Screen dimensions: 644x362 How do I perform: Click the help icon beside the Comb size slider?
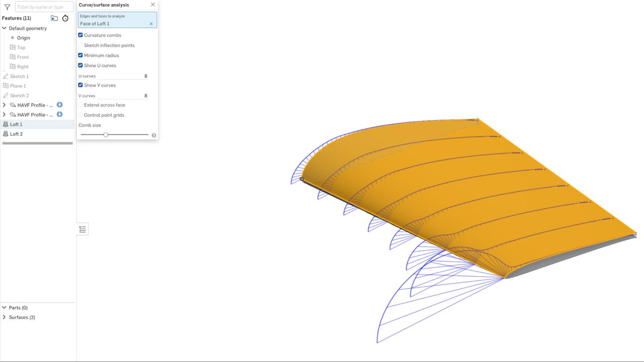(154, 135)
